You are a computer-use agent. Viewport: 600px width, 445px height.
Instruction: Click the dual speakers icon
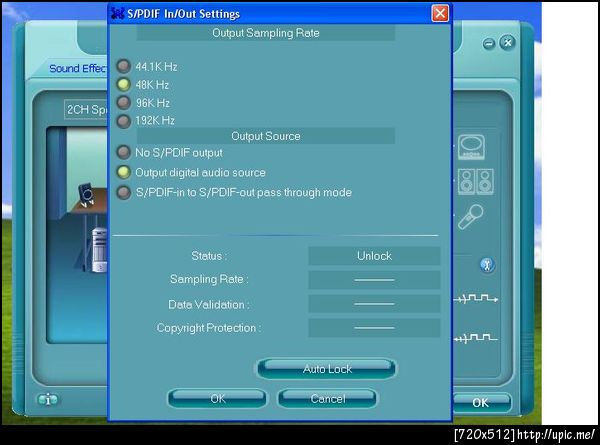point(476,182)
